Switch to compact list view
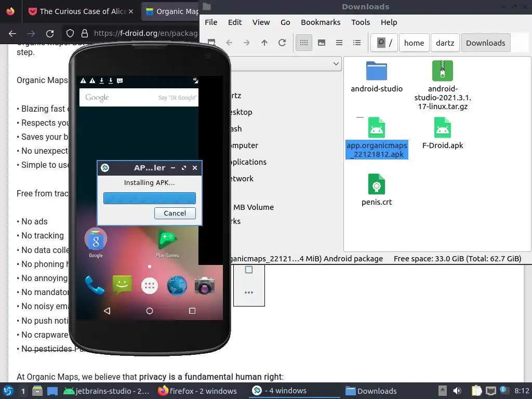 coord(339,43)
